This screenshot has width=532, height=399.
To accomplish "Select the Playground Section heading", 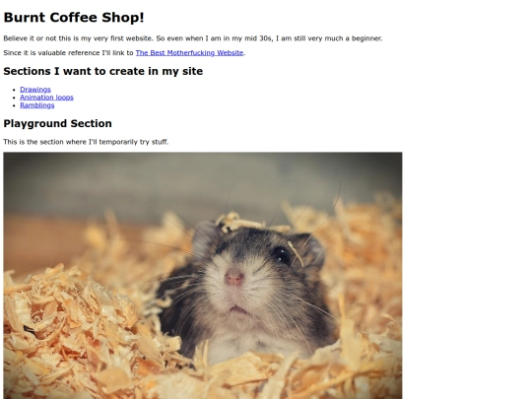I will tap(58, 123).
